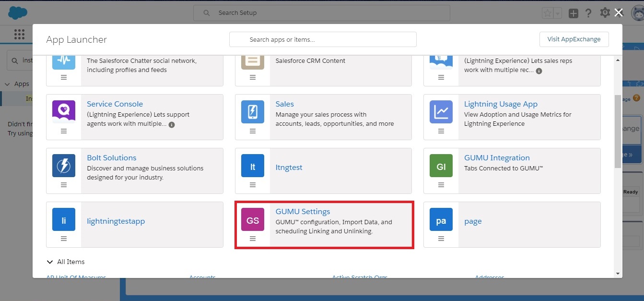
Task: Collapse the Apps tree in Setup sidebar
Action: (x=7, y=84)
